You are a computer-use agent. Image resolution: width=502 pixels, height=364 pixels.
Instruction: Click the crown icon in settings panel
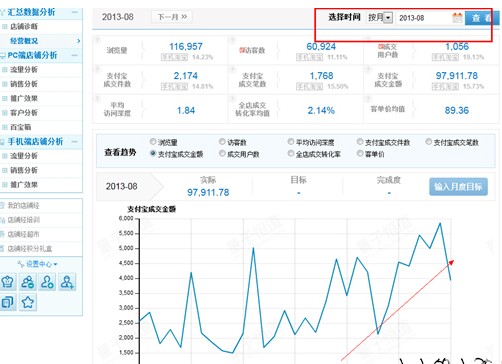pyautogui.click(x=8, y=282)
